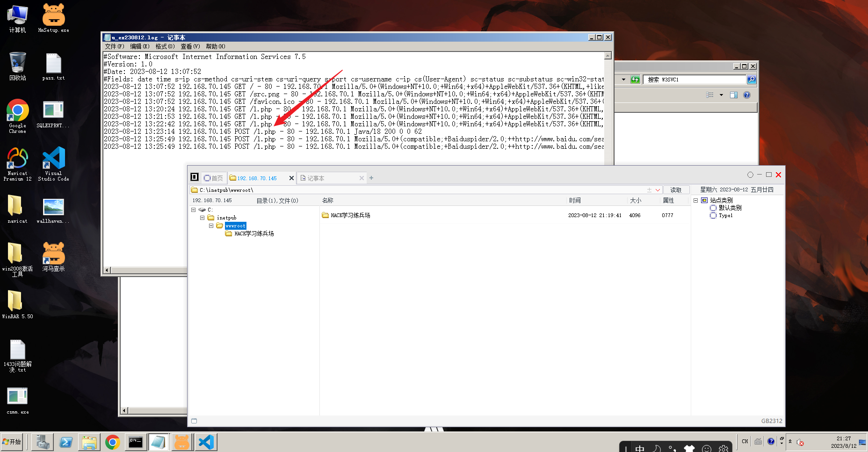
Task: Click the 开始 Start button
Action: coord(12,442)
